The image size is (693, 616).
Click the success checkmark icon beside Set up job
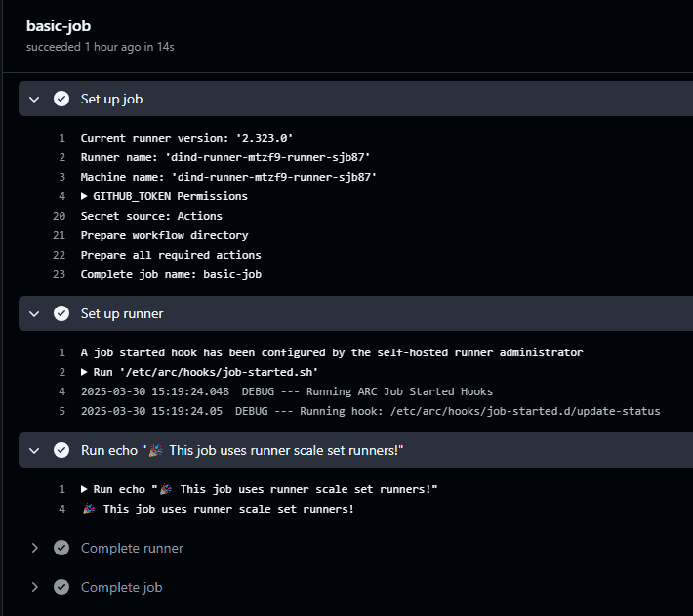pos(61,99)
